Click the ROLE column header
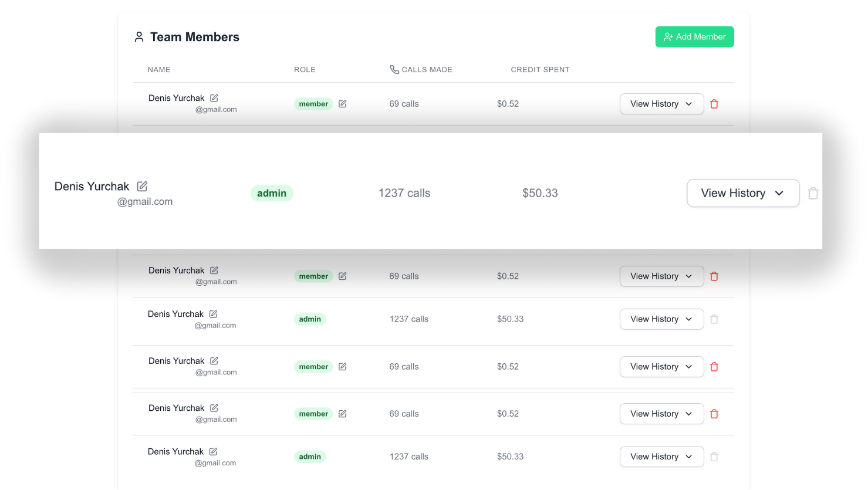 (305, 70)
